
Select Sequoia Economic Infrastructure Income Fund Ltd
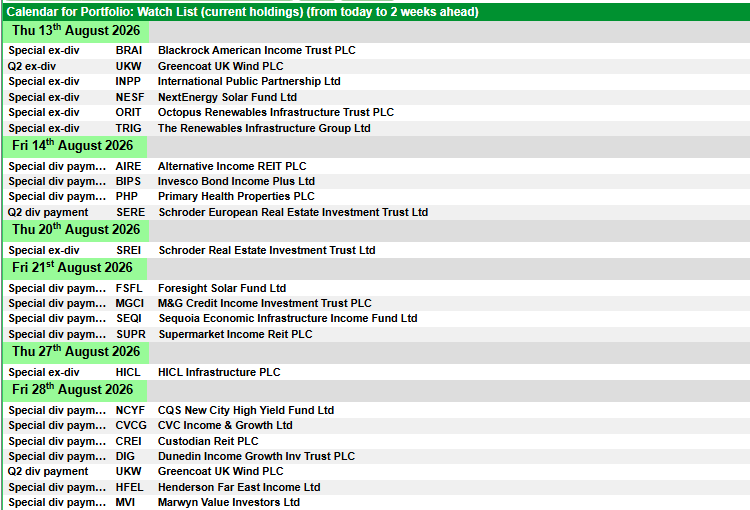click(x=288, y=319)
